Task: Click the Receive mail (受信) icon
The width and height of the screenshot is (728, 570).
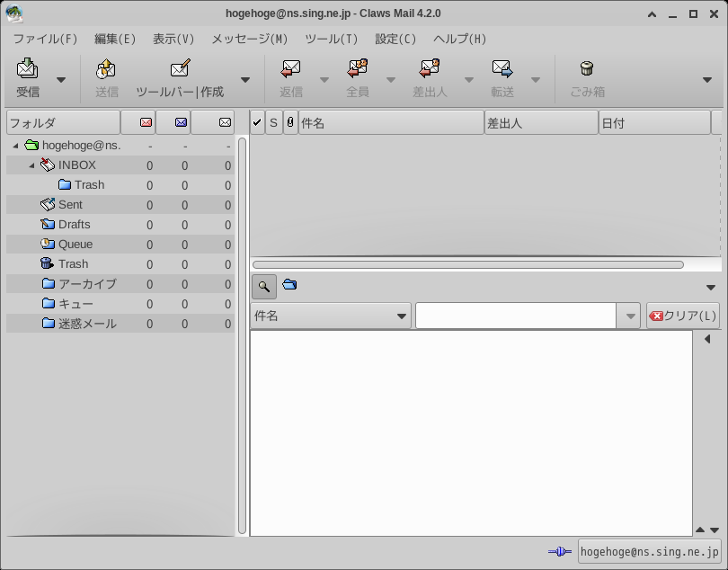Action: 27,68
